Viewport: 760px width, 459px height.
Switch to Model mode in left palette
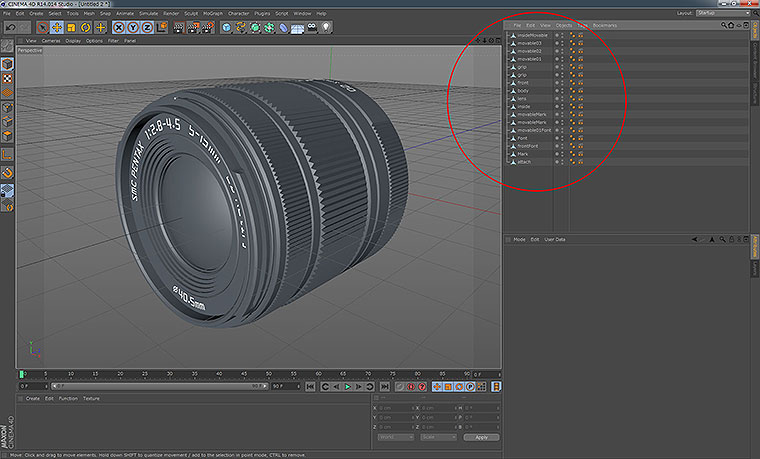coord(7,64)
